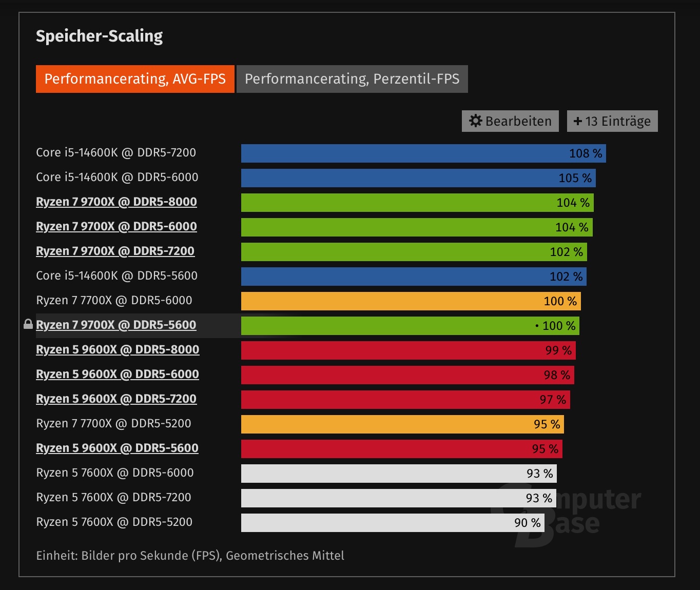The width and height of the screenshot is (700, 590).
Task: Open Ryzen 5 9600X @ DDR5-5600 link
Action: pyautogui.click(x=117, y=448)
